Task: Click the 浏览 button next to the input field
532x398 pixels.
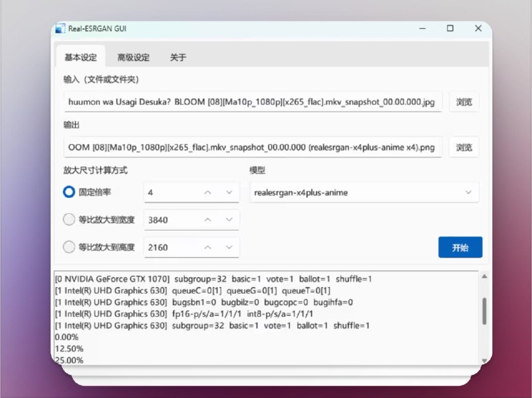Action: [464, 102]
